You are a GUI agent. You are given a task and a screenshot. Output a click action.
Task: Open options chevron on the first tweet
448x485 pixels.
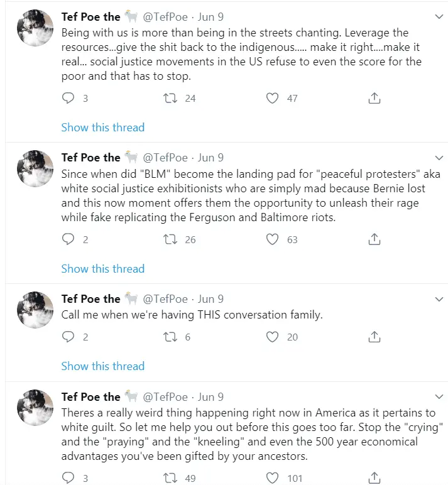439,16
